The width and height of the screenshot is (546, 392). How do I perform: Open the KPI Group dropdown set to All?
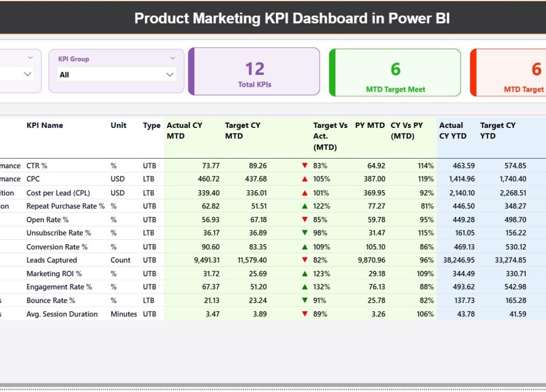[116, 74]
